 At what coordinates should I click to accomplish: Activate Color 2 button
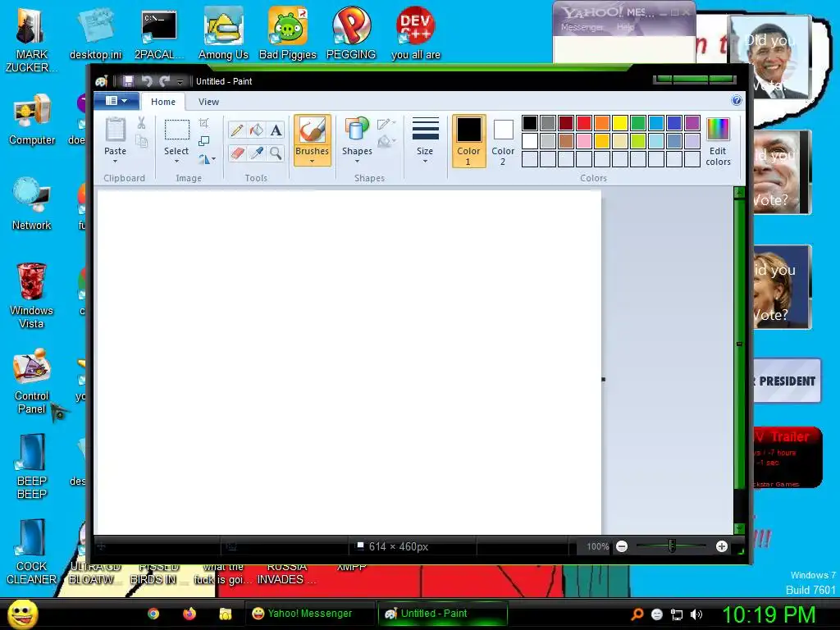point(503,141)
